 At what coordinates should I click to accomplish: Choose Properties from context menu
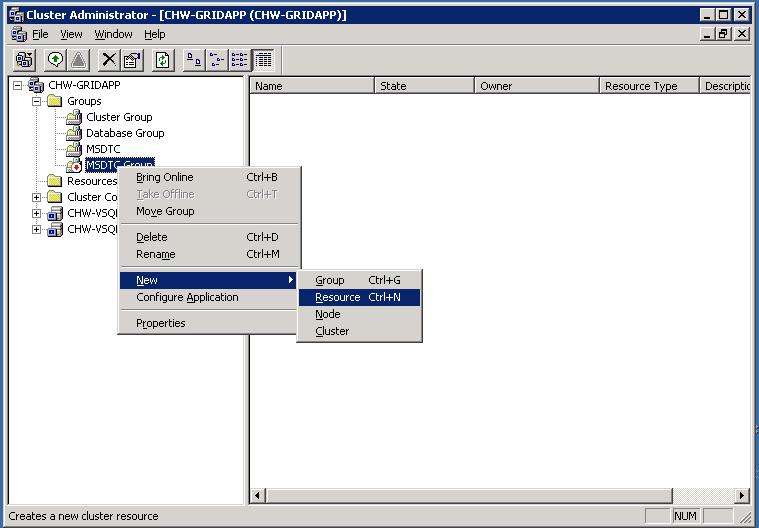209,323
